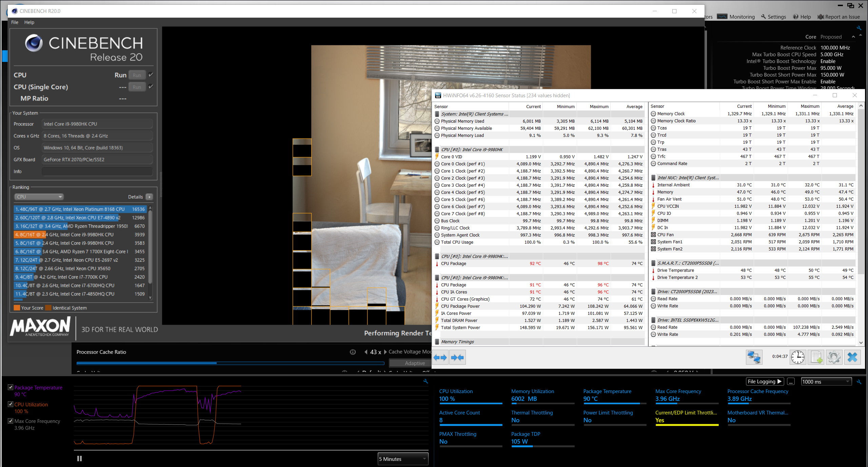Click Core 0 VID lightning icon

pos(437,157)
